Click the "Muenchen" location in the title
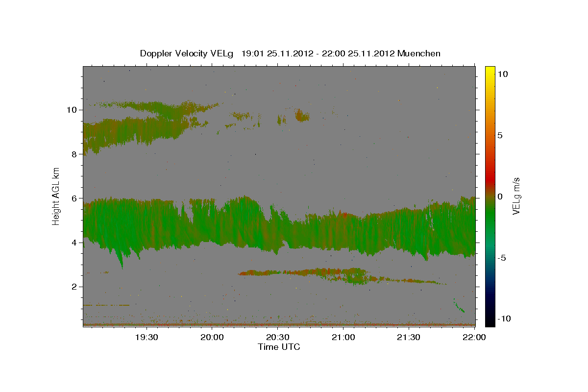Screen dimensions: 588x392 point(419,53)
